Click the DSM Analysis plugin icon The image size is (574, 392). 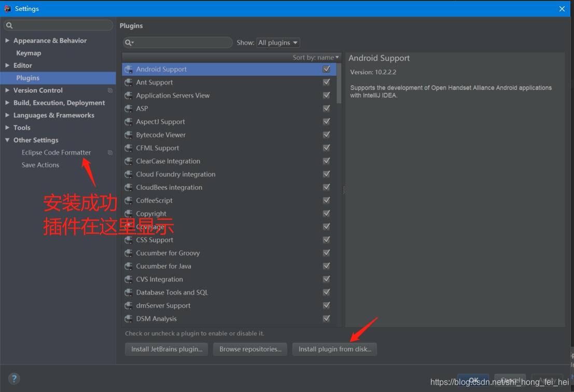tap(129, 319)
